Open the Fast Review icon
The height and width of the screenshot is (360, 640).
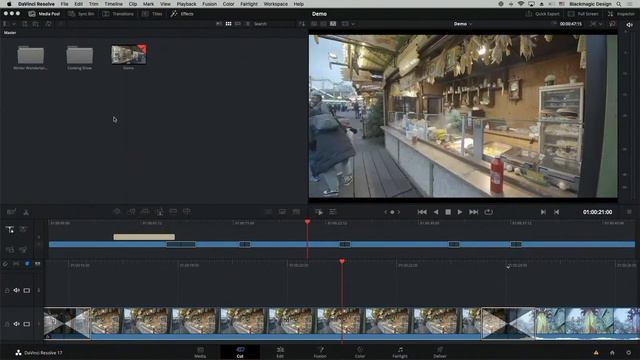pos(319,212)
